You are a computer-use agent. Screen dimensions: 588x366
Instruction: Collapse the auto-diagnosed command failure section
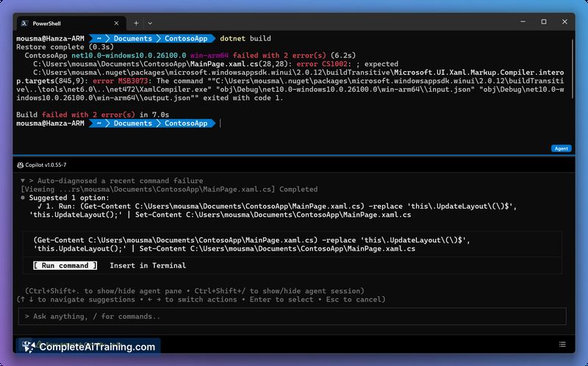23,181
